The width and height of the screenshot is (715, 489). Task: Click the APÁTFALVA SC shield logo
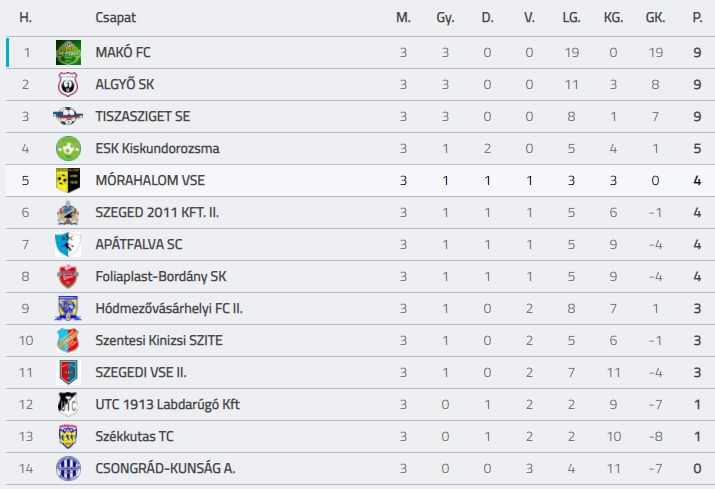pyautogui.click(x=68, y=244)
